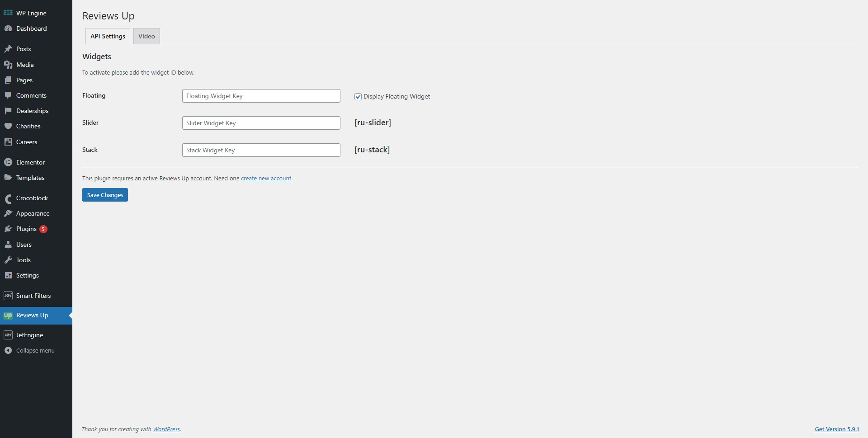Viewport: 868px width, 438px height.
Task: Focus the Stack Widget Key field
Action: [x=261, y=150]
